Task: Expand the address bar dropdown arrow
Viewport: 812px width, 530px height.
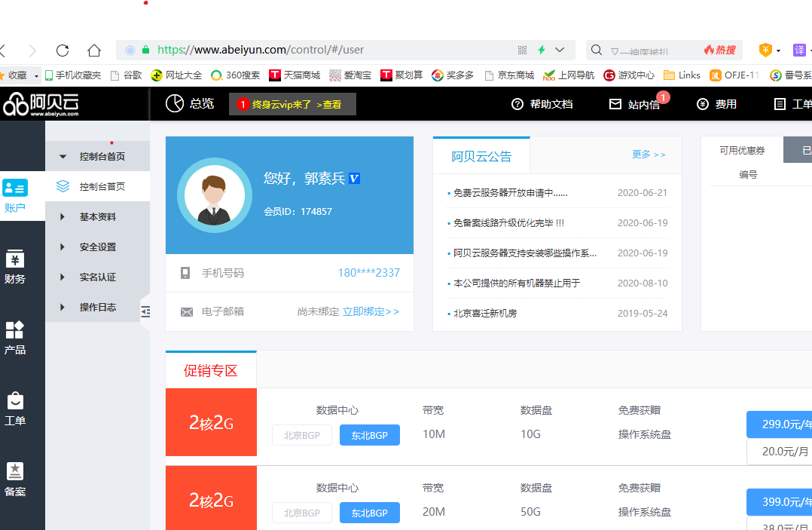Action: pos(560,51)
